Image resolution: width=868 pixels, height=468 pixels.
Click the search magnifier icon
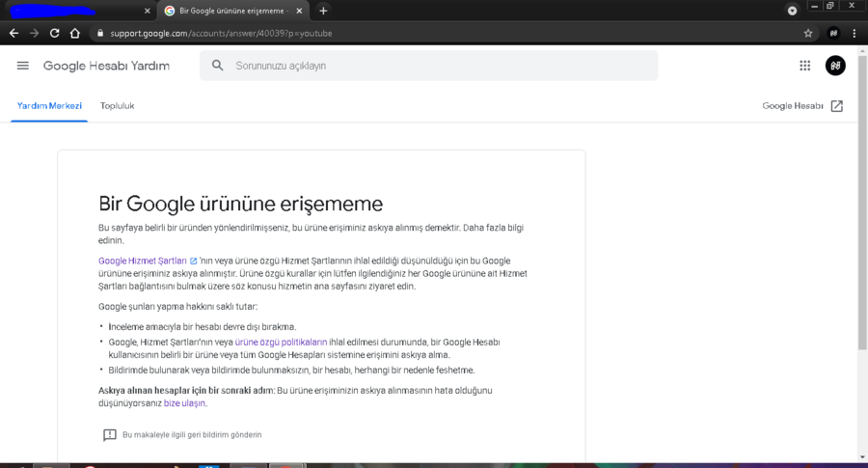[218, 66]
